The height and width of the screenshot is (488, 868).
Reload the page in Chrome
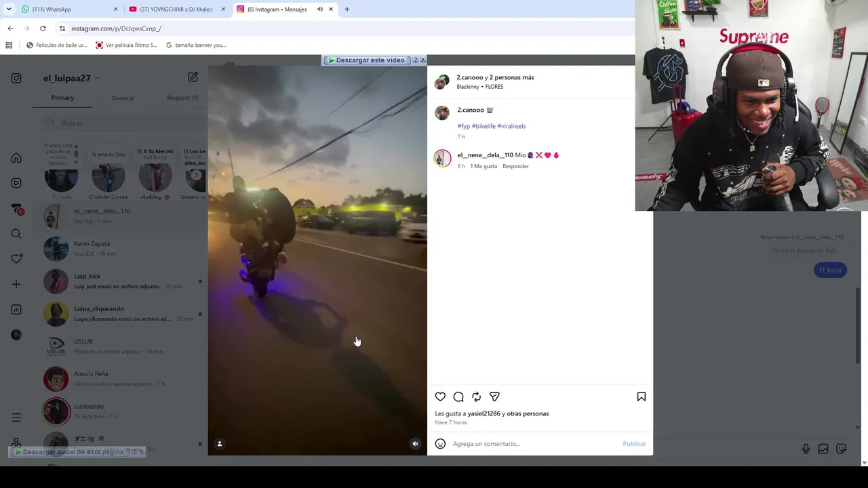click(x=43, y=28)
